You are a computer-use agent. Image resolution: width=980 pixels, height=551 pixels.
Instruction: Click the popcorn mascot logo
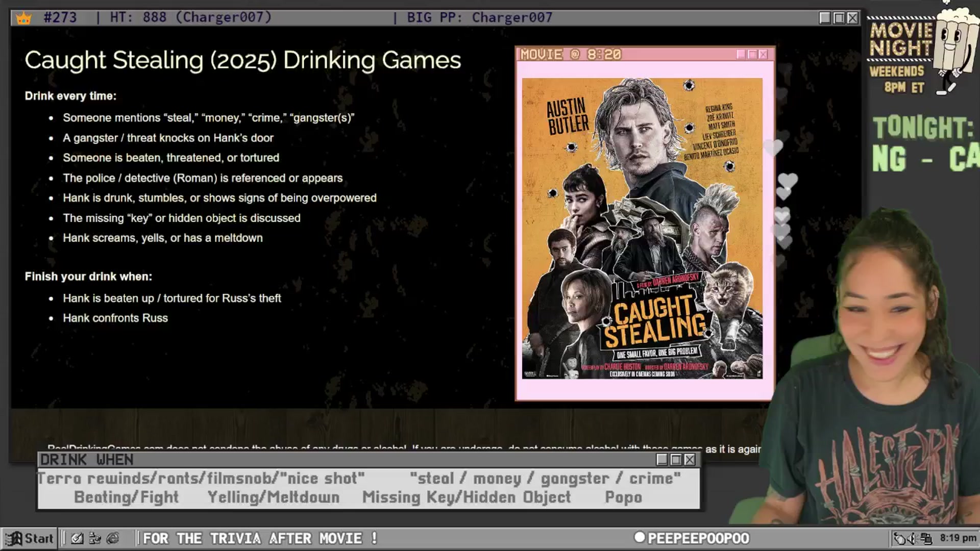956,48
